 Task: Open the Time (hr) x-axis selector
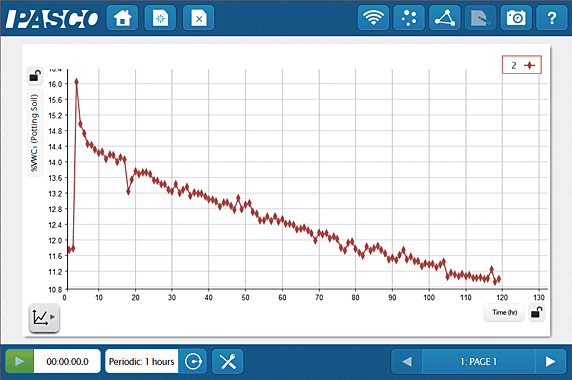[504, 313]
